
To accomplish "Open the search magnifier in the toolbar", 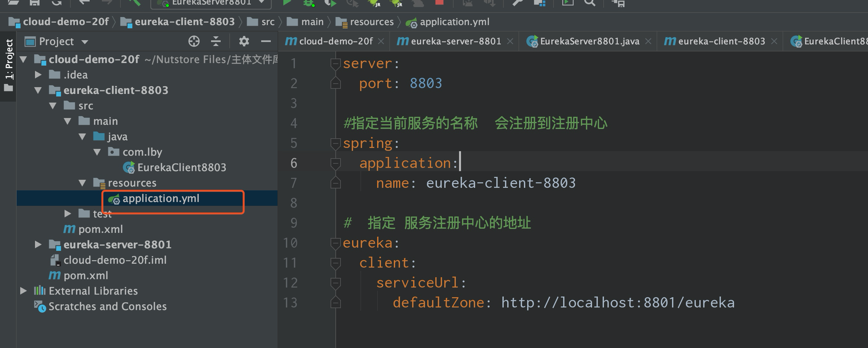I will 589,3.
